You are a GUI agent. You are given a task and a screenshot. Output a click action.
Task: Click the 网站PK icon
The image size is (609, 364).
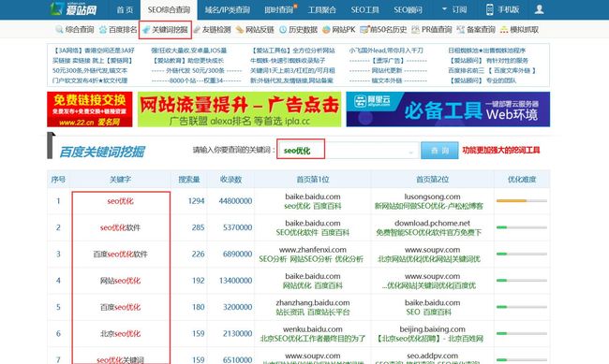(326, 30)
